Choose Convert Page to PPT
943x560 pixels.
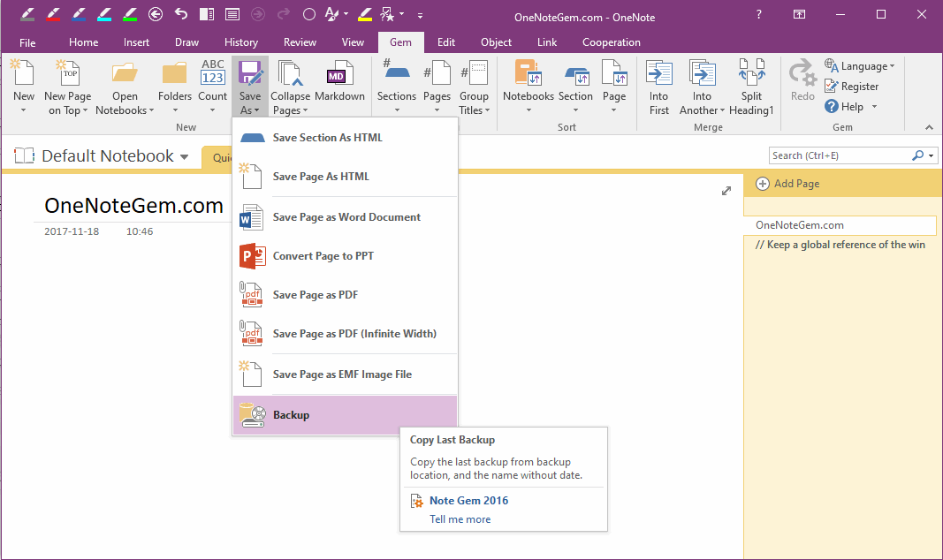click(x=345, y=256)
